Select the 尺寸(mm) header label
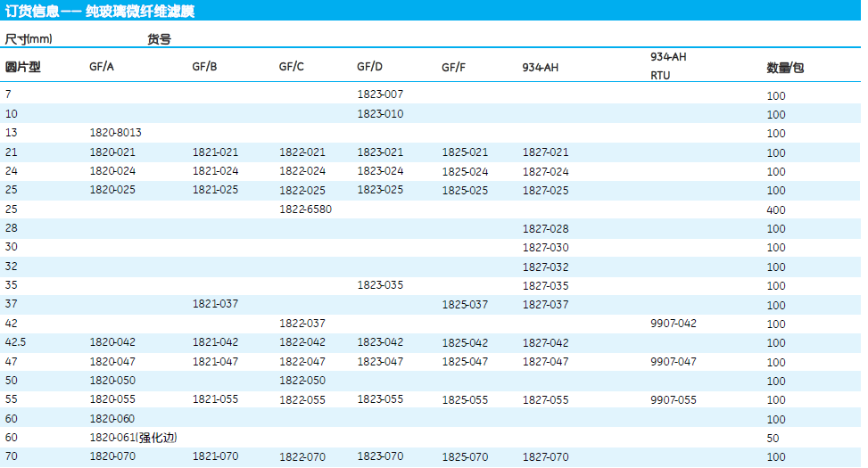Viewport: 868px width, 468px height. tap(29, 39)
